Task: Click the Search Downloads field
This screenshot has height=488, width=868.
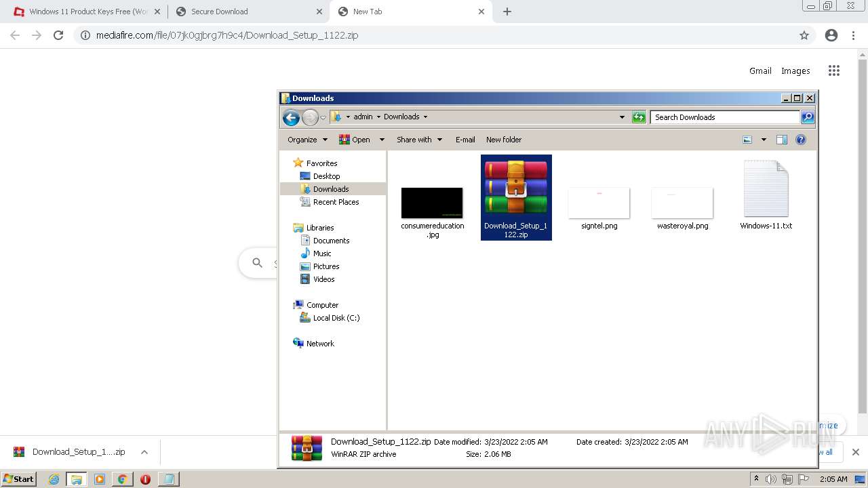Action: pyautogui.click(x=725, y=117)
